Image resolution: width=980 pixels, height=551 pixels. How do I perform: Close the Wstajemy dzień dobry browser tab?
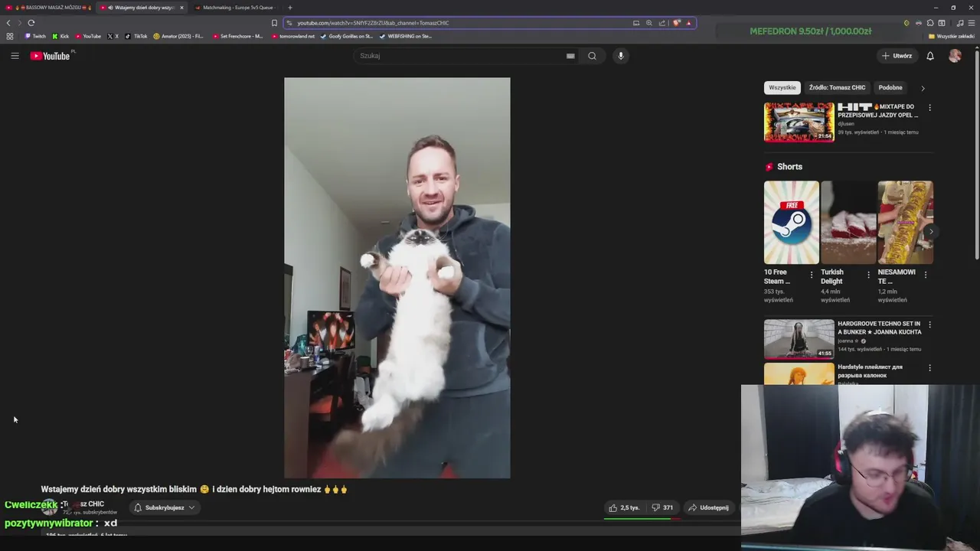pyautogui.click(x=181, y=8)
